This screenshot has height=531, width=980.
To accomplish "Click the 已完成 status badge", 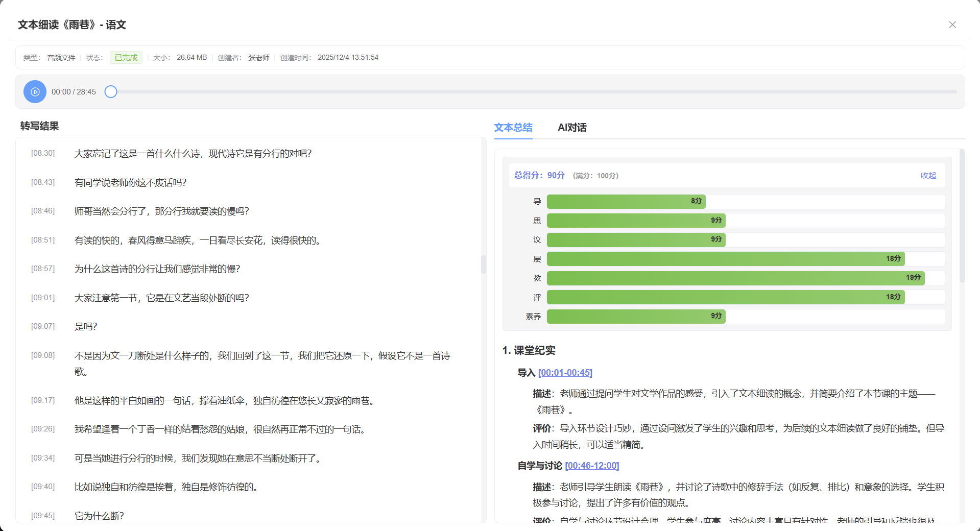I will click(125, 57).
